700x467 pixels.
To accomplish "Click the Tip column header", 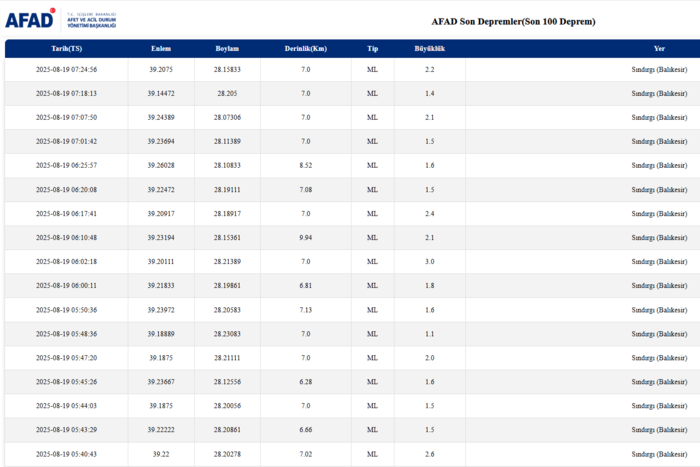I will 372,48.
